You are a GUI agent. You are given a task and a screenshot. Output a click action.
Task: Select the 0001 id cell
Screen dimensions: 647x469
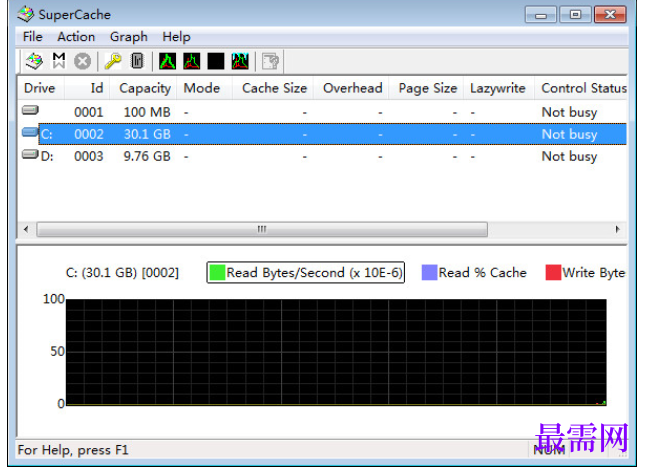tap(89, 112)
